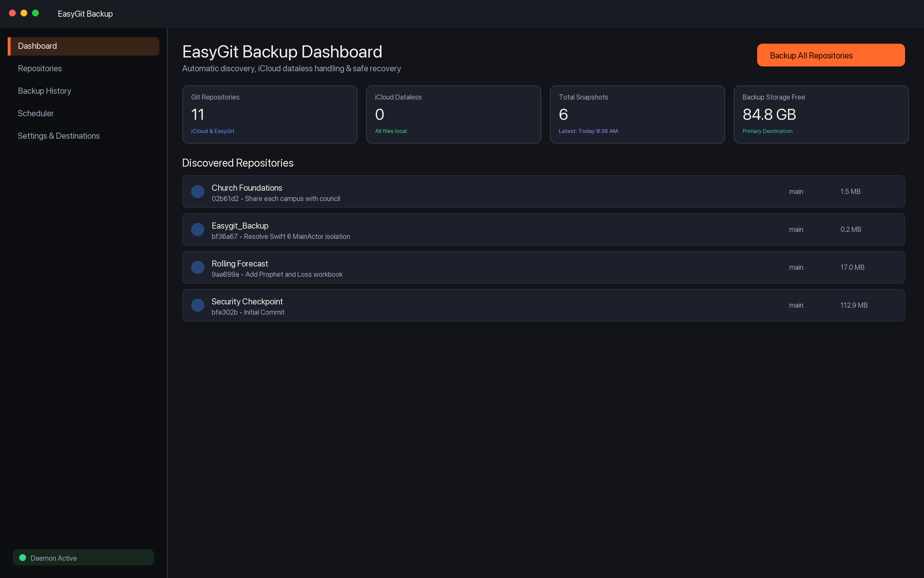Click the Church Foundations repository circle icon
924x578 pixels.
pos(197,191)
